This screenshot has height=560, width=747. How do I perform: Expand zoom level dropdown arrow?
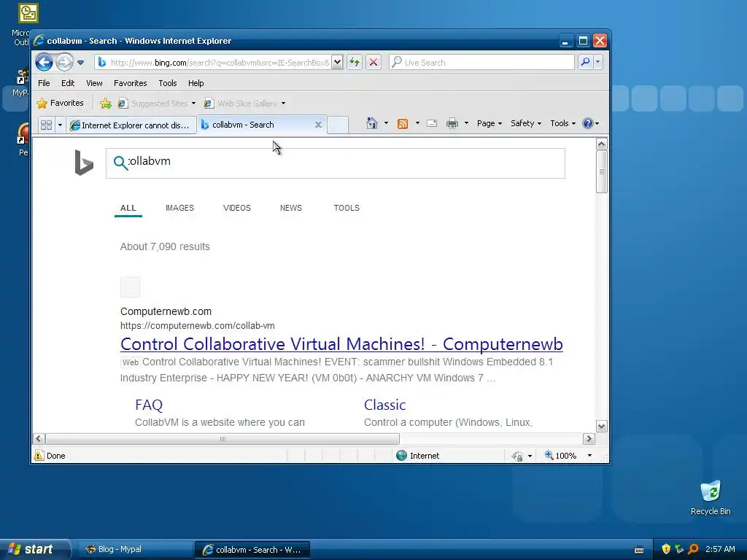tap(589, 456)
